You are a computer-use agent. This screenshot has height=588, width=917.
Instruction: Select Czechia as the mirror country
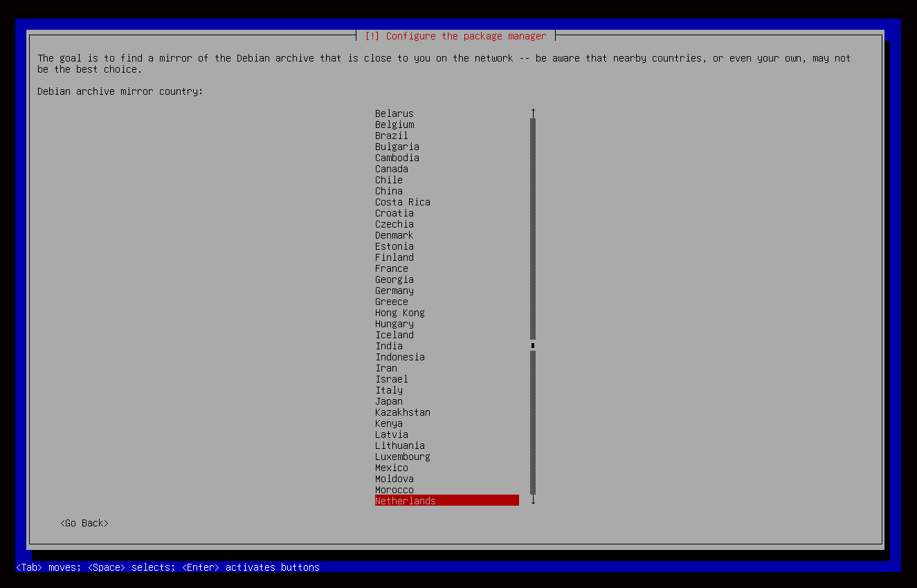pyautogui.click(x=394, y=224)
